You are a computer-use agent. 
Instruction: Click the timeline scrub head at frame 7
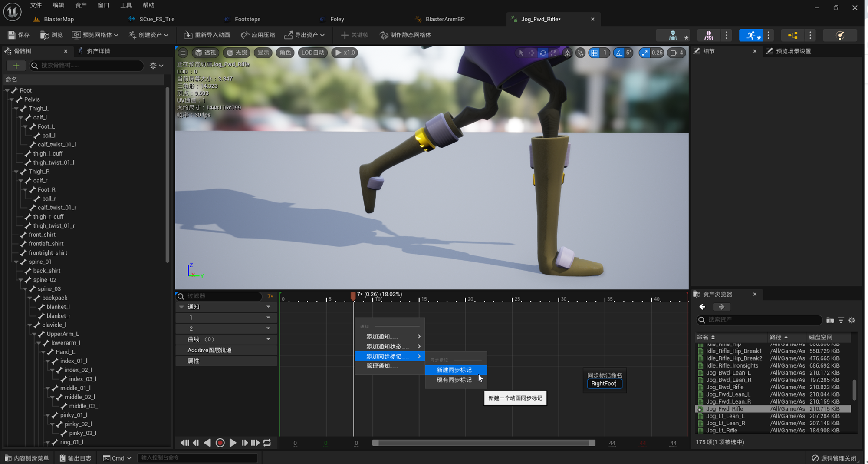pos(353,296)
